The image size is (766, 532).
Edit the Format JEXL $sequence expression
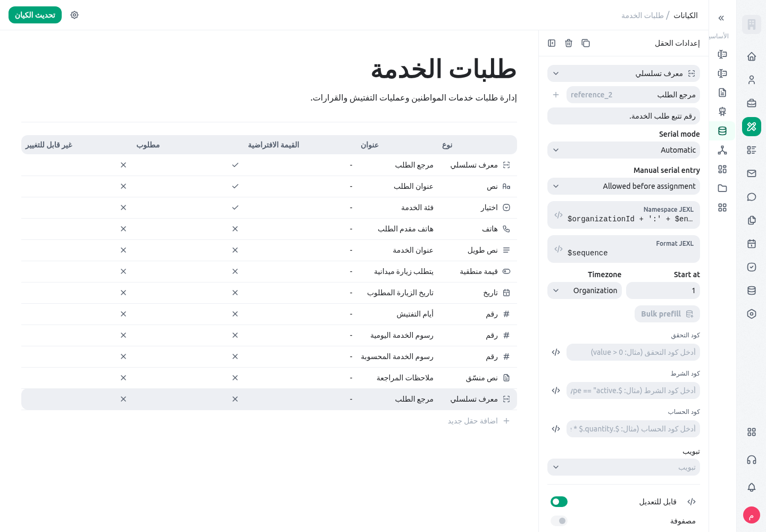click(x=623, y=249)
